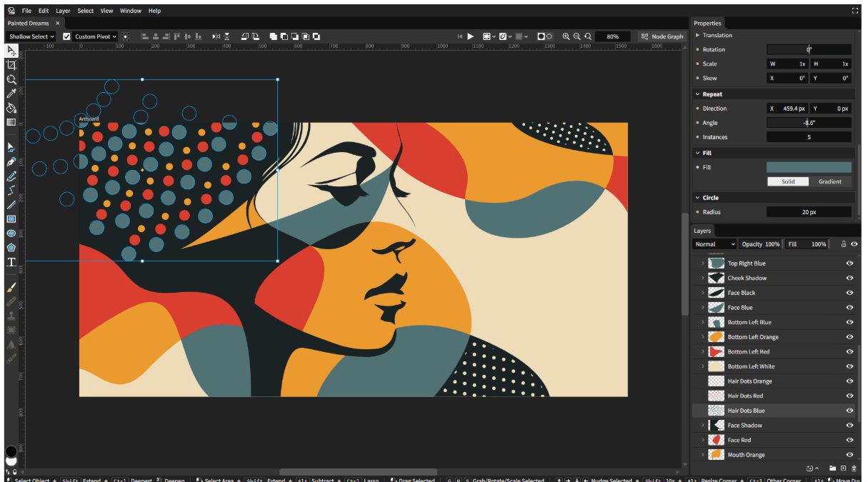The image size is (868, 482).
Task: Select the Brush tool
Action: [11, 287]
